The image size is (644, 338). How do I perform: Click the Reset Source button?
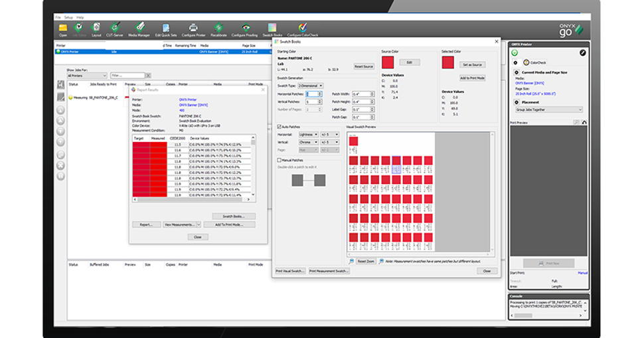coord(364,66)
